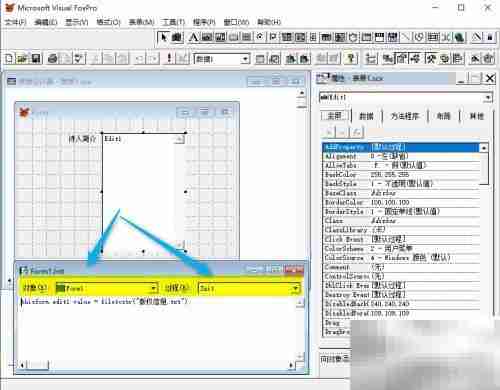Screen dimensions: 500x390
Task: Open the 帮助(H) menu
Action: tap(269, 22)
